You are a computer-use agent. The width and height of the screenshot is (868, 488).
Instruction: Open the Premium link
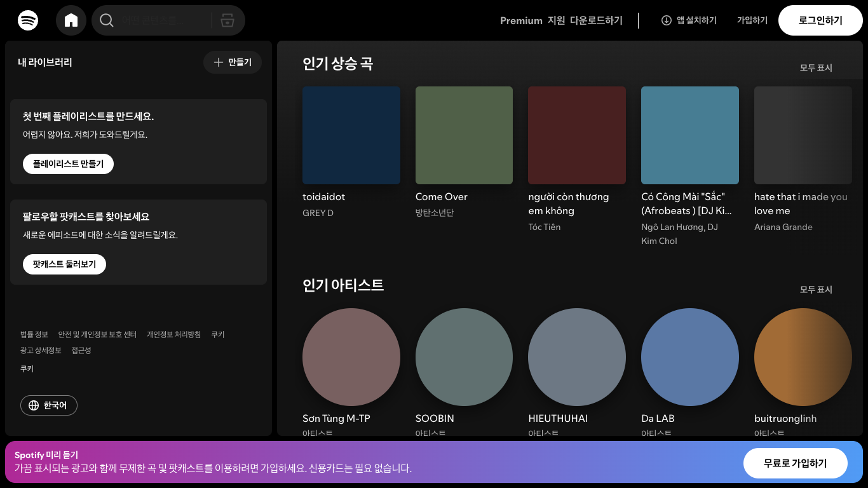(521, 20)
